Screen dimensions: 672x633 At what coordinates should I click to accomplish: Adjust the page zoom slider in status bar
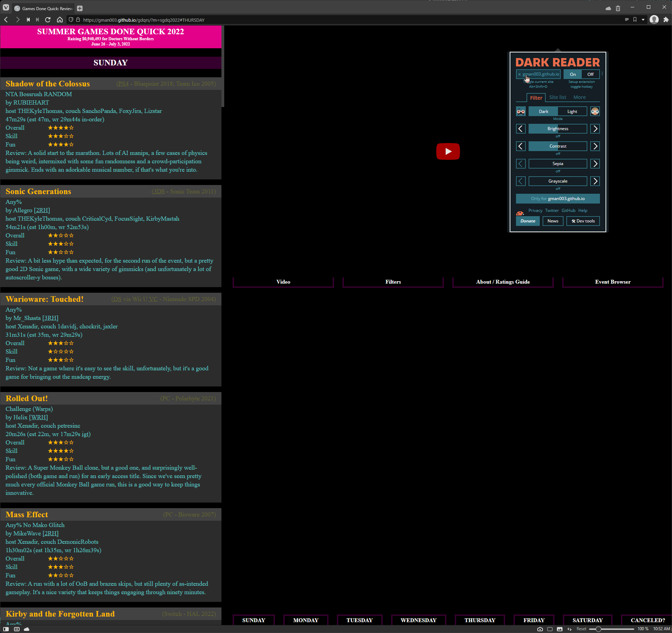click(x=611, y=629)
